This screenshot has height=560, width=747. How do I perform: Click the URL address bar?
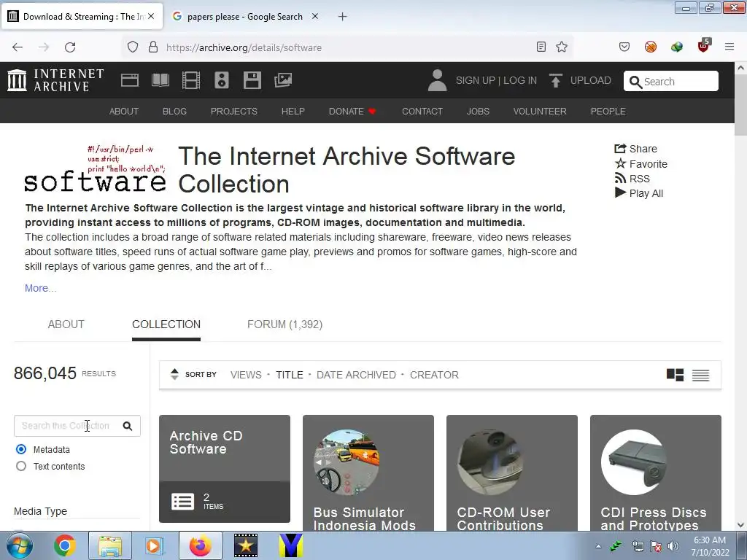click(x=348, y=47)
